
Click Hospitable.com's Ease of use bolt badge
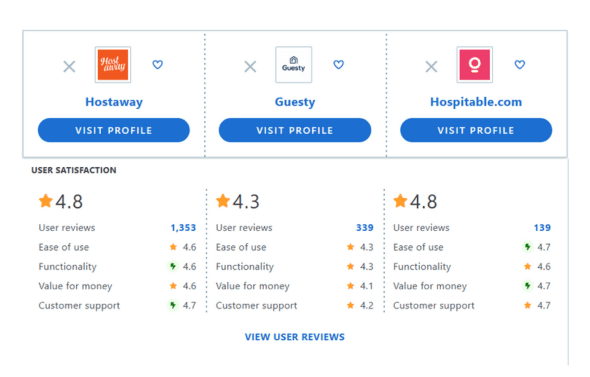[x=528, y=247]
